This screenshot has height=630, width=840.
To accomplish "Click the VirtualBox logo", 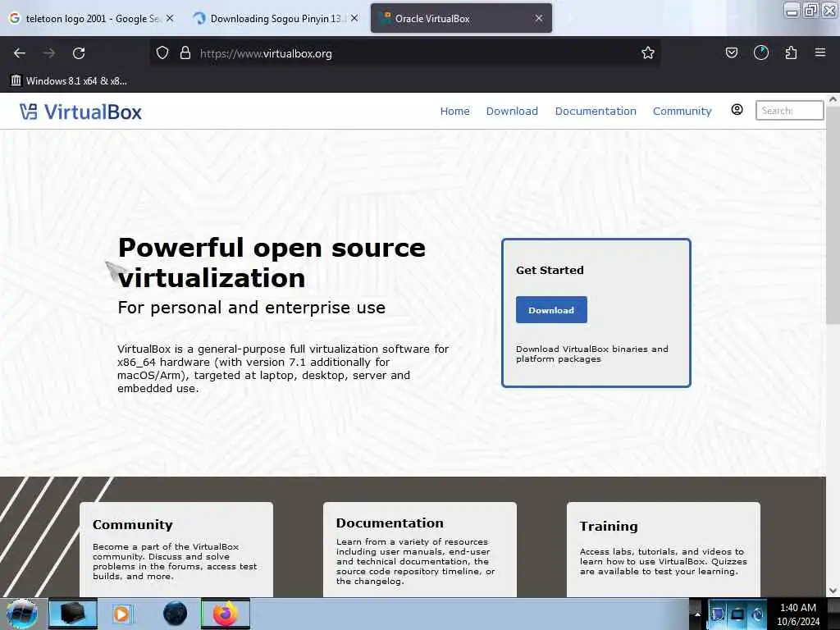I will point(81,112).
